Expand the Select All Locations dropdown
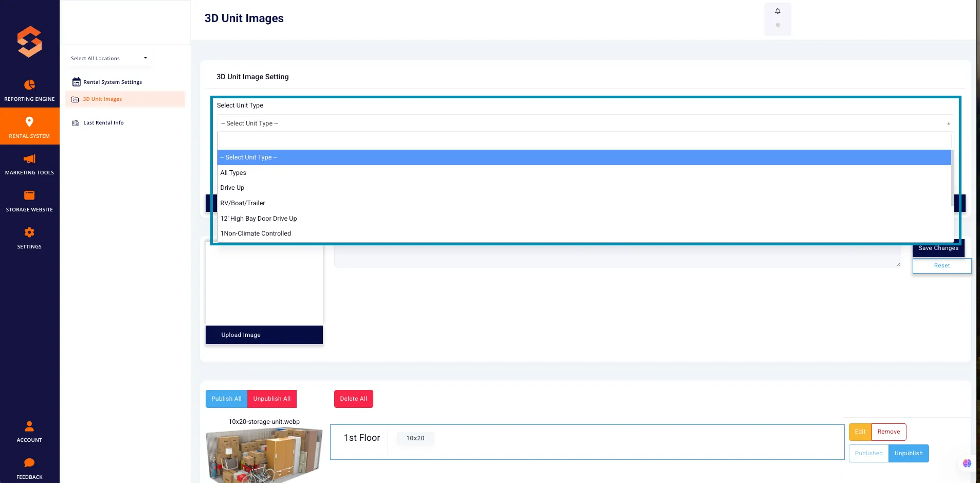The width and height of the screenshot is (980, 483). point(109,58)
